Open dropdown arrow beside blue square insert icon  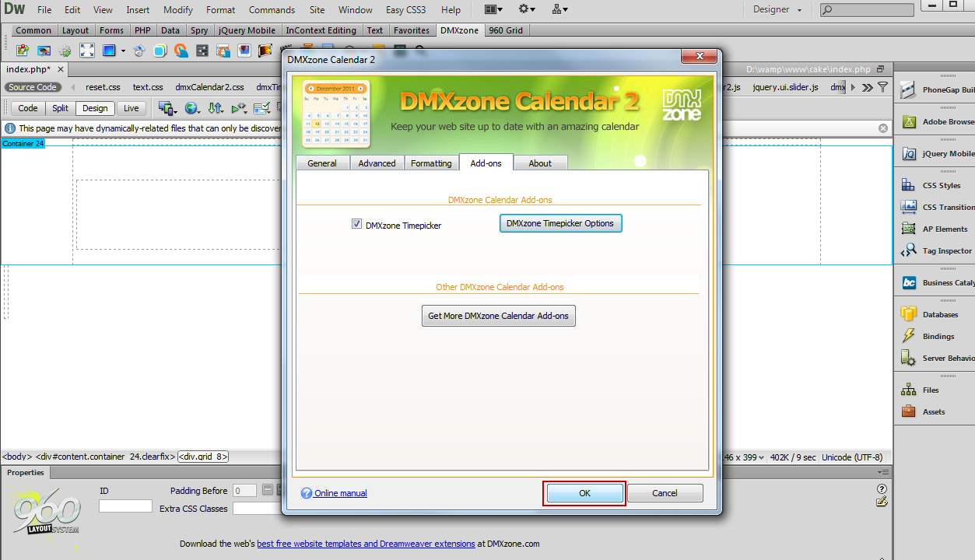(x=123, y=51)
